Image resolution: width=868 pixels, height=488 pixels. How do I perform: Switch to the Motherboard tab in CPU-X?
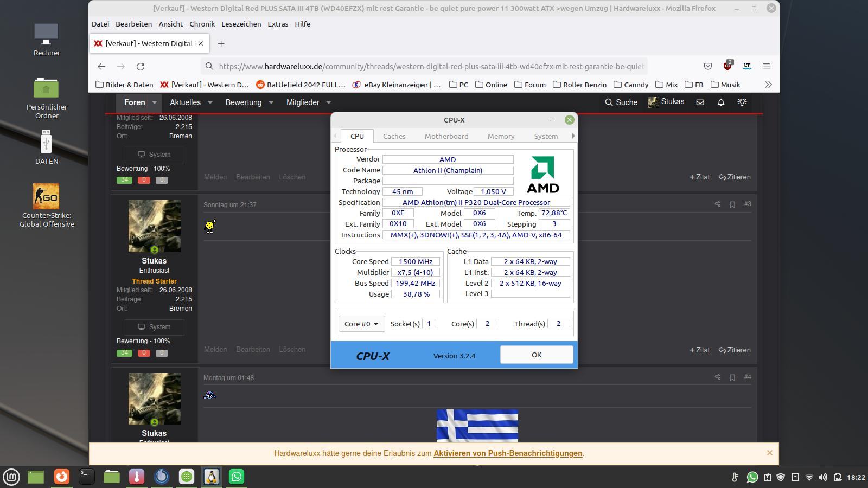446,136
